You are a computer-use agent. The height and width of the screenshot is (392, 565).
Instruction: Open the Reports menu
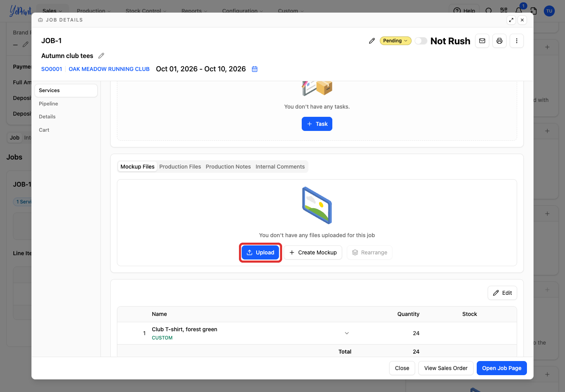click(194, 11)
